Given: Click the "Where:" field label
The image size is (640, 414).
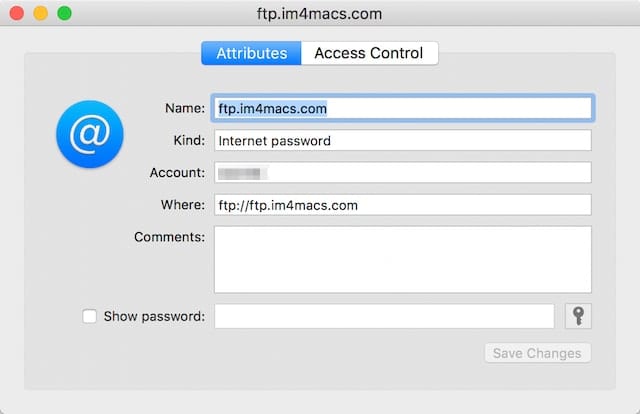Looking at the screenshot, I should tap(183, 205).
